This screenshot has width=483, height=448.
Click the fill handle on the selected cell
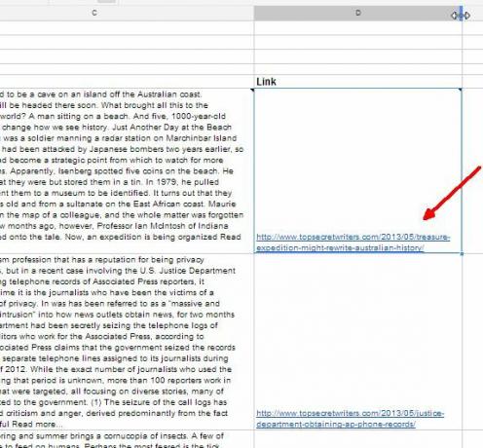(462, 253)
